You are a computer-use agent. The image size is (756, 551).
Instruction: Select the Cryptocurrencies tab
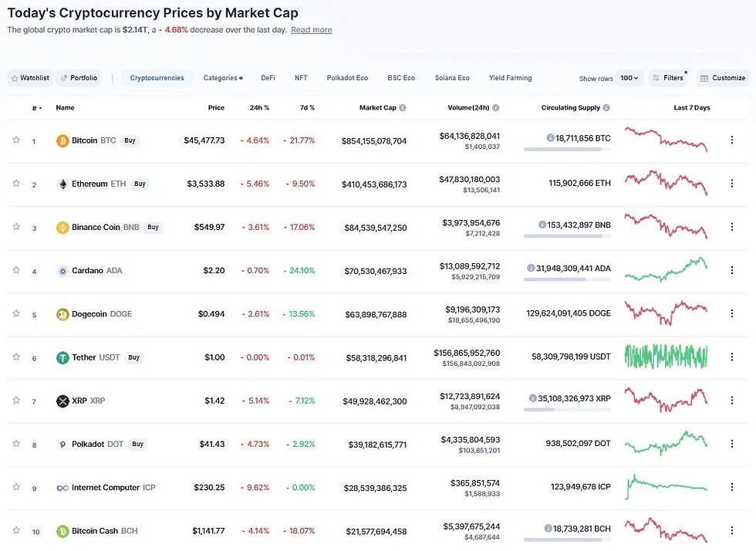pos(157,78)
